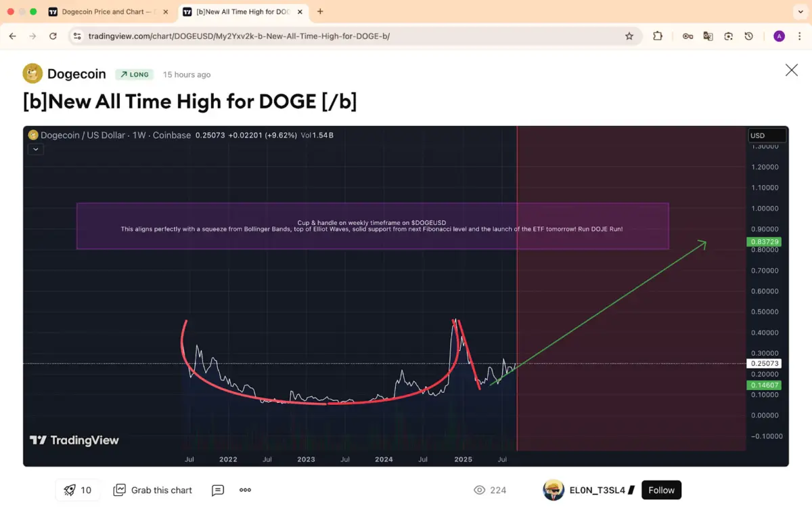Open the three-dot more options menu below chart

(245, 490)
